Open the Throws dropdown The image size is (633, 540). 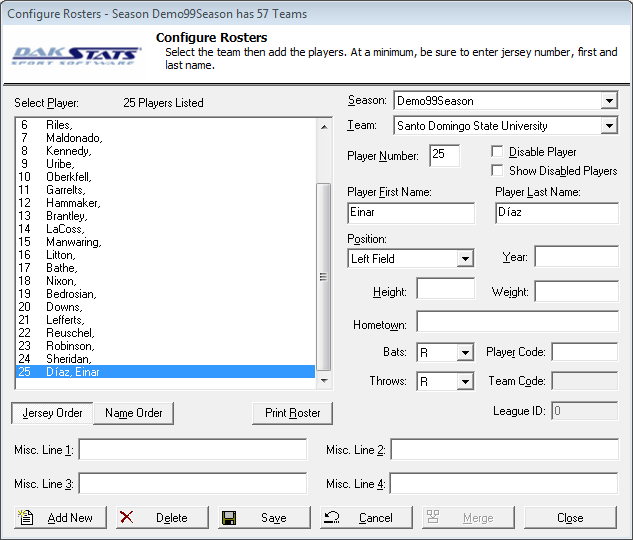click(465, 382)
